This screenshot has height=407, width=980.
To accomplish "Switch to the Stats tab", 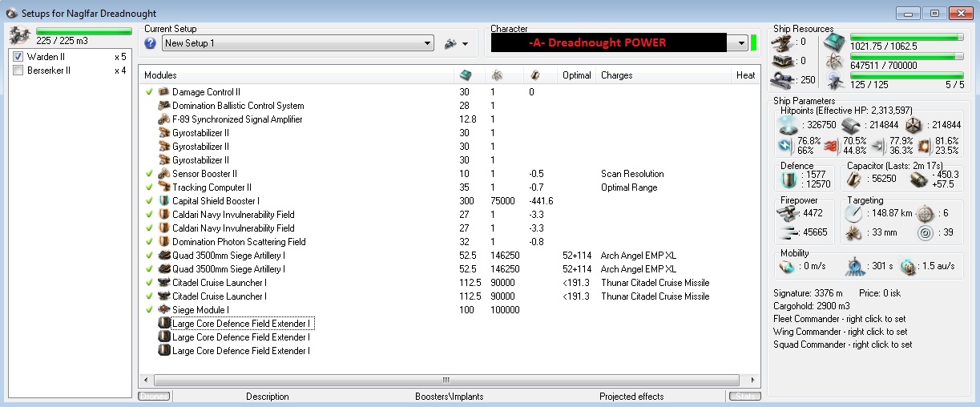I will pos(744,397).
